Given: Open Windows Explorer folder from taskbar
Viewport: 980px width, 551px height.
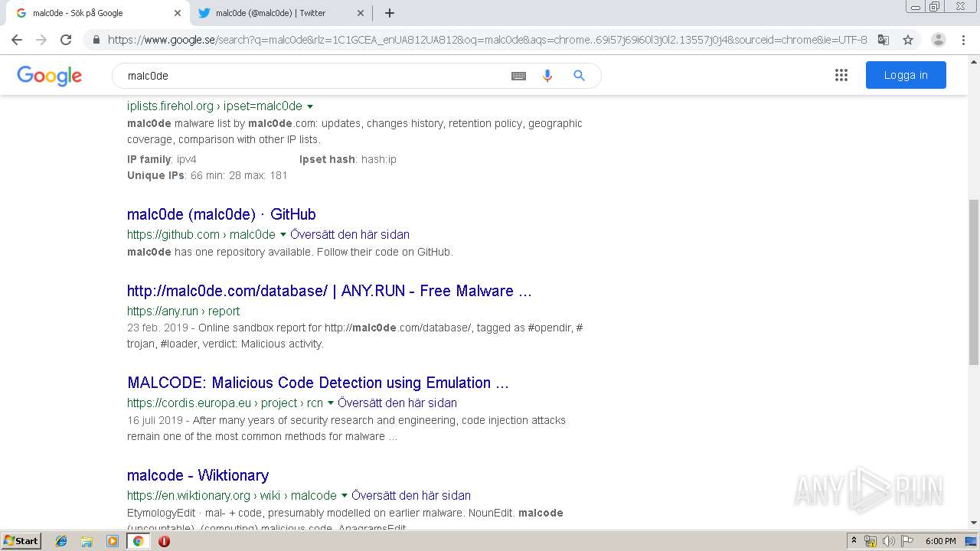Looking at the screenshot, I should pos(87,541).
